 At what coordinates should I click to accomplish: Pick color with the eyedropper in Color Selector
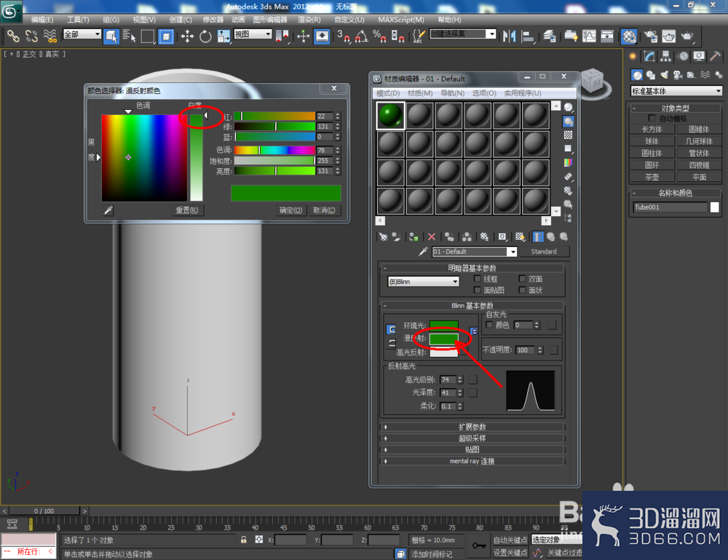click(x=108, y=210)
